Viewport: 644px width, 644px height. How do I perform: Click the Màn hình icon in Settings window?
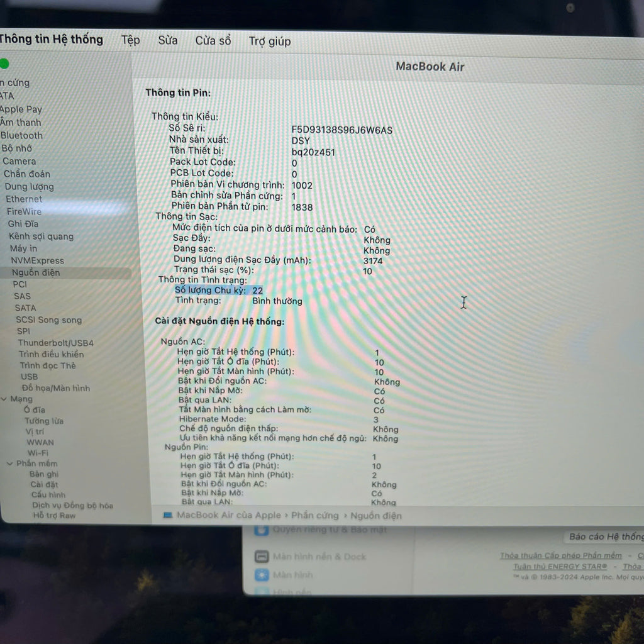point(262,575)
